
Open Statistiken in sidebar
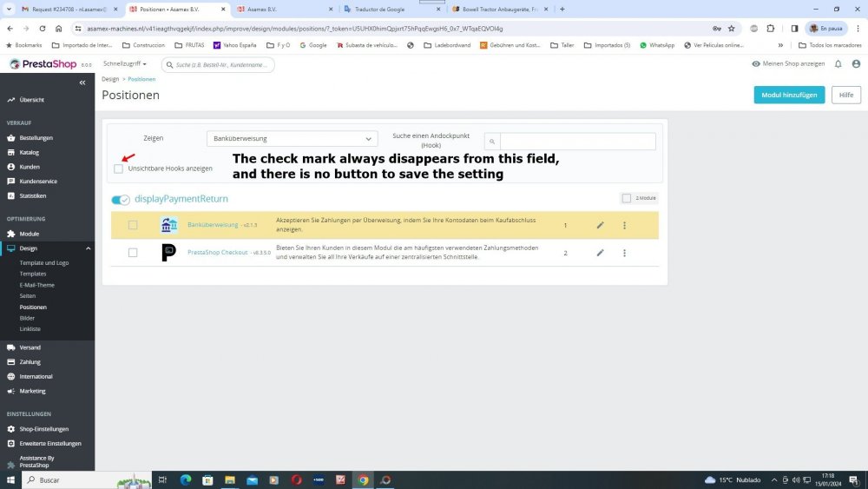click(x=33, y=195)
